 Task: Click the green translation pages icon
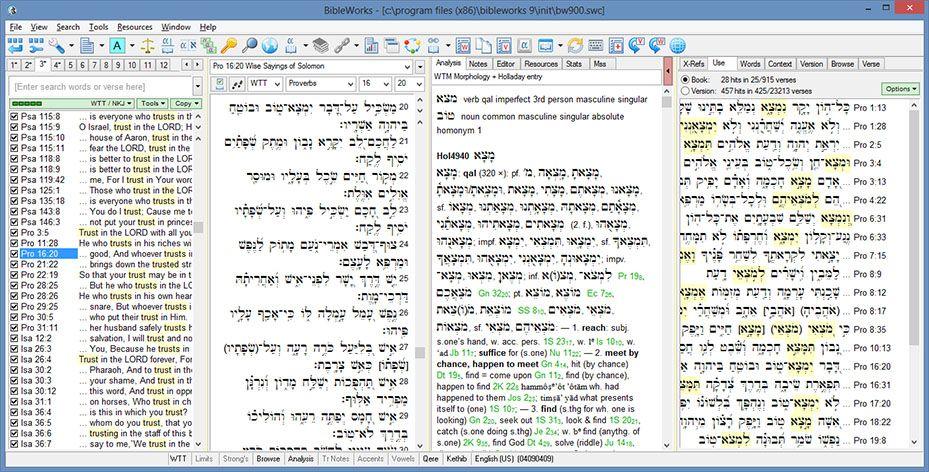209,46
